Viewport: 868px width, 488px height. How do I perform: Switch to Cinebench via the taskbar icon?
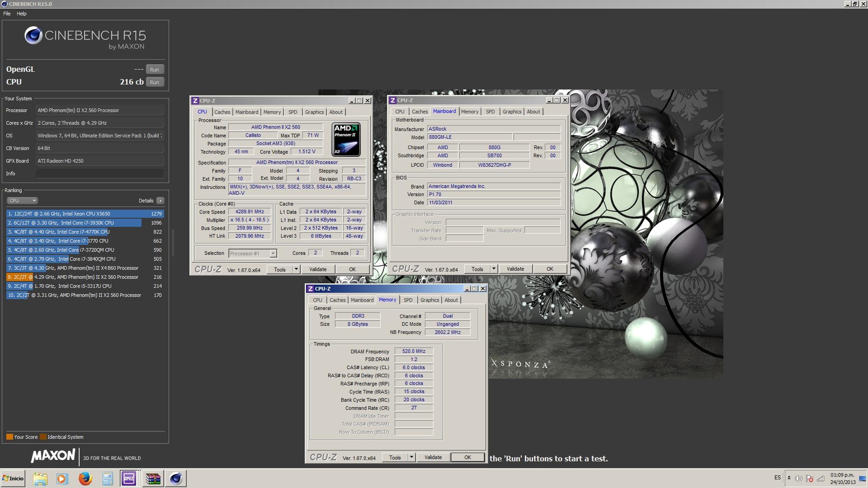(176, 479)
